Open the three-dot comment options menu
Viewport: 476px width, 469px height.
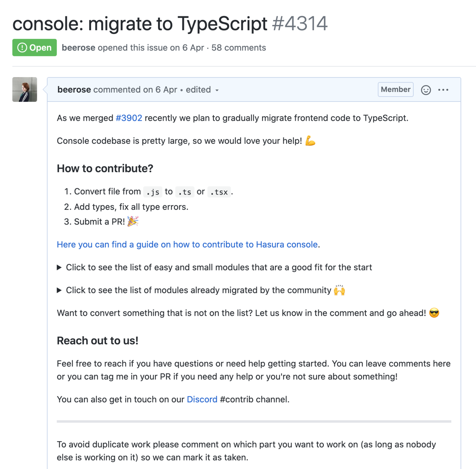[x=443, y=90]
